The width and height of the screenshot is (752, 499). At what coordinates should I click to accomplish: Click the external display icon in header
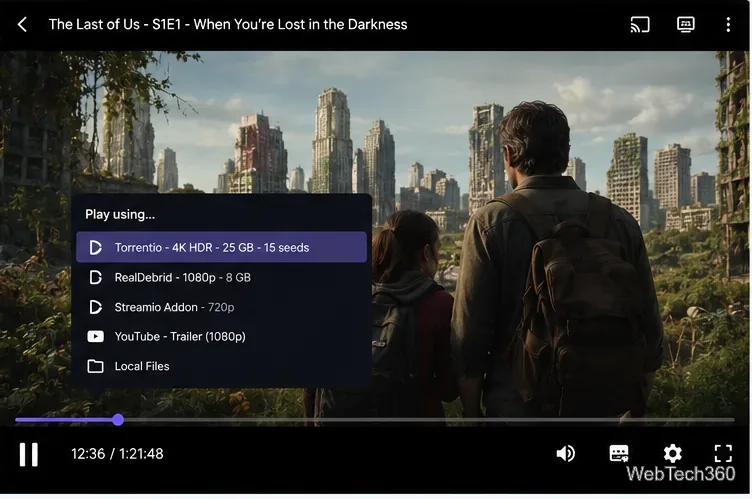coord(686,24)
